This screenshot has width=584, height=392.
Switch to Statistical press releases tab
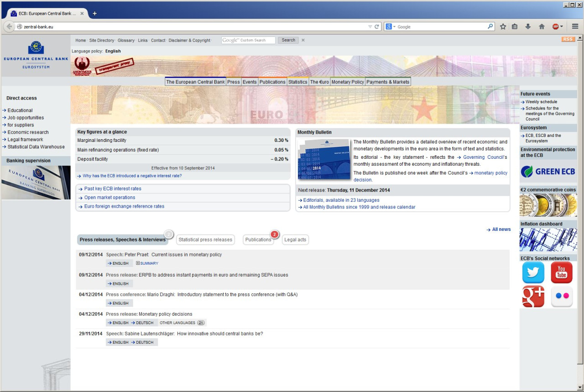pyautogui.click(x=205, y=240)
